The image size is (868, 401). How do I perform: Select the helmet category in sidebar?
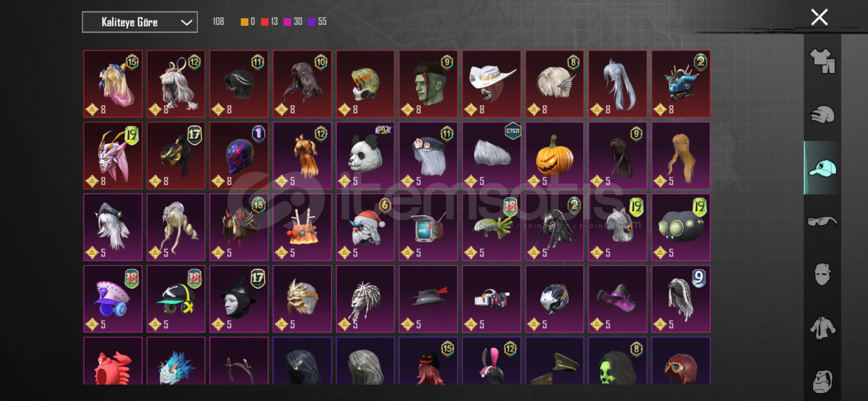pos(822,114)
